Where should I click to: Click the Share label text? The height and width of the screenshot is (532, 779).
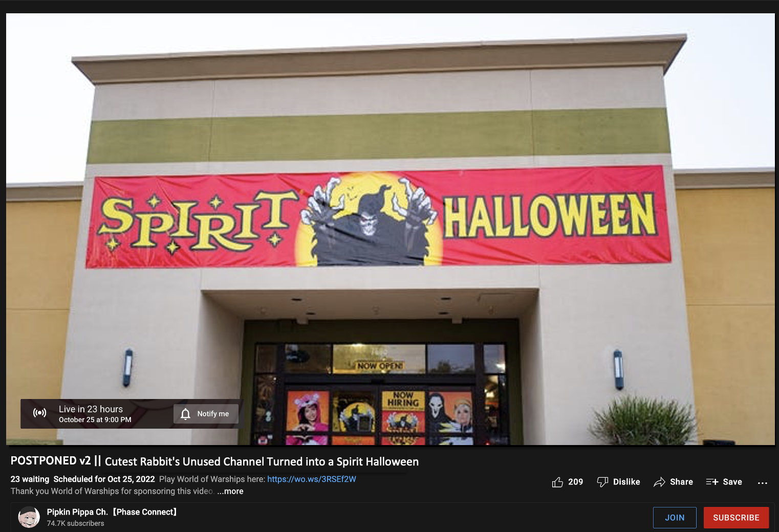[x=681, y=482]
